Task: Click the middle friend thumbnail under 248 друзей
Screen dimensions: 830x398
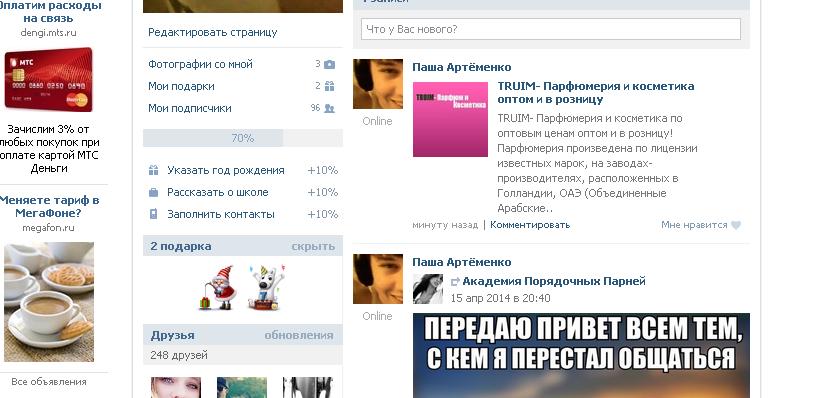Action: (242, 387)
